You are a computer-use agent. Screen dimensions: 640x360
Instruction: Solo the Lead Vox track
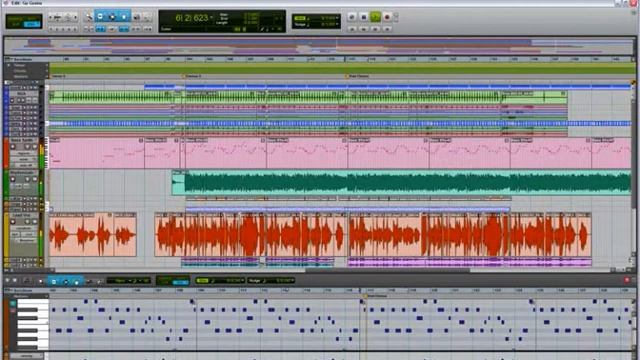pos(27,222)
